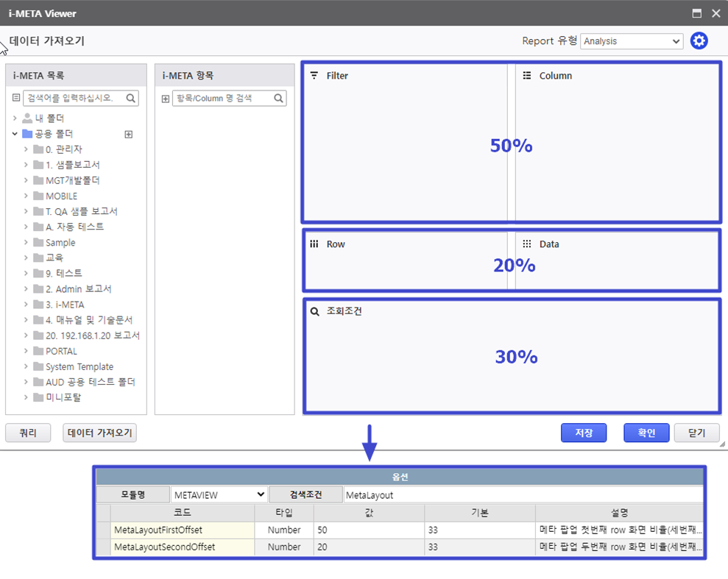Image resolution: width=728 pixels, height=579 pixels.
Task: Click the list icon beside i-META 목록 search
Action: click(16, 98)
